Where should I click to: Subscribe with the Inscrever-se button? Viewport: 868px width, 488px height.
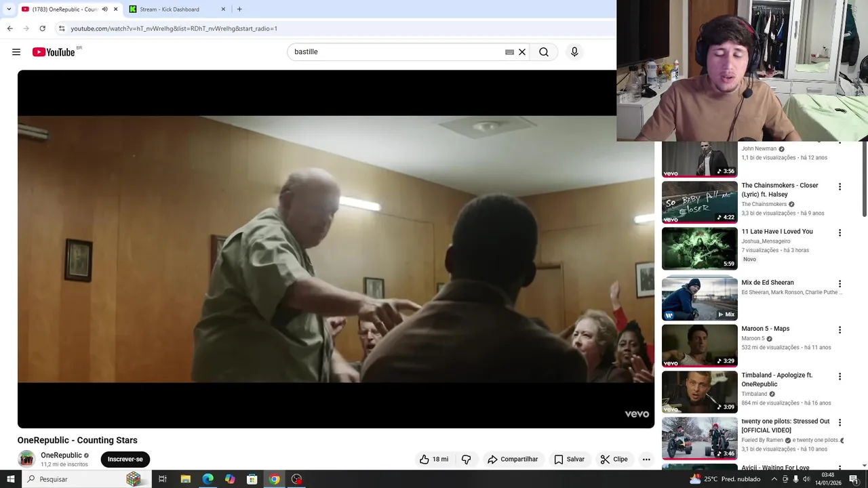[125, 459]
